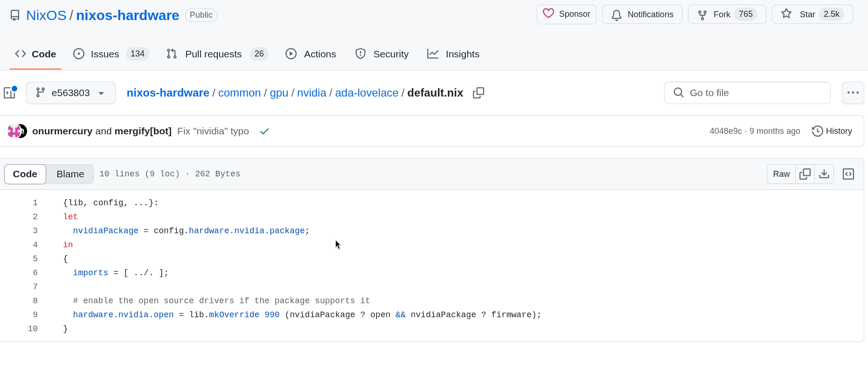Click the green commit status checkmark
This screenshot has height=390, width=868.
point(264,132)
